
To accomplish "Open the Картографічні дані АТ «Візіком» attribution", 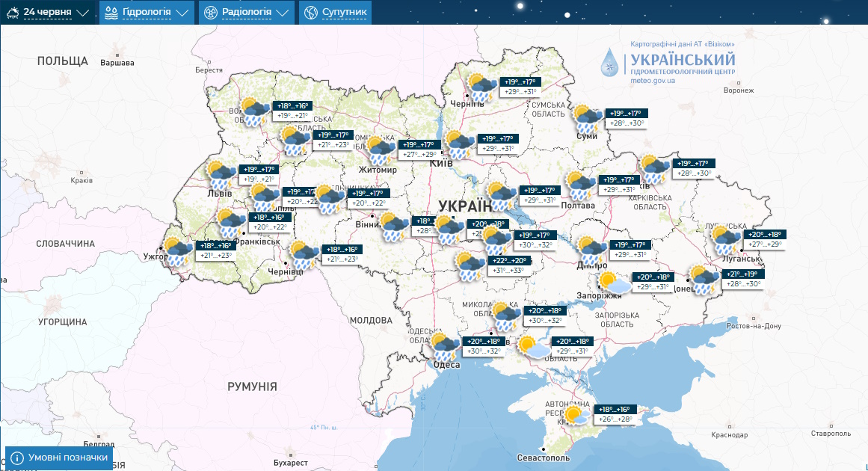I will coord(677,44).
